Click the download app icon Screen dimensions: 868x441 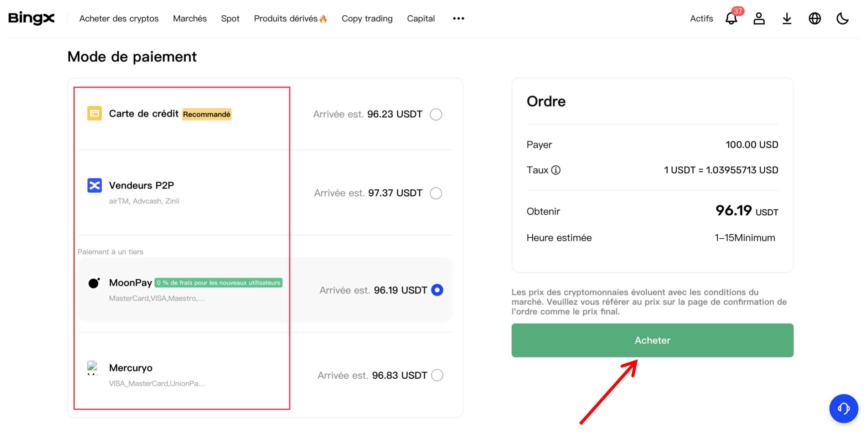click(x=787, y=19)
